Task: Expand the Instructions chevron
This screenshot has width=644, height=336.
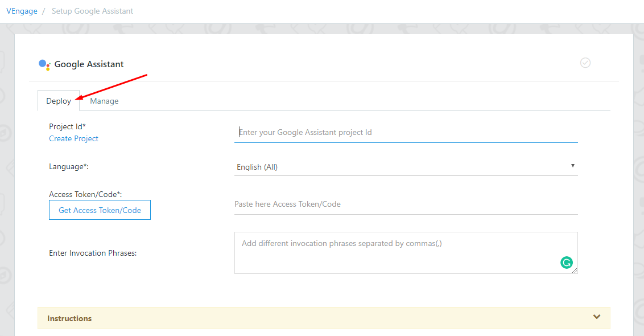Action: (597, 317)
